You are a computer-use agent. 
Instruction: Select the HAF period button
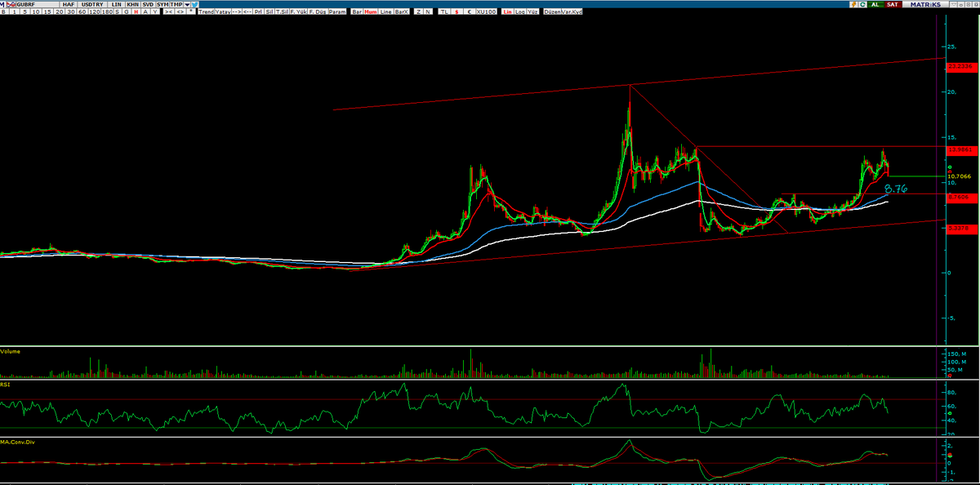(69, 5)
